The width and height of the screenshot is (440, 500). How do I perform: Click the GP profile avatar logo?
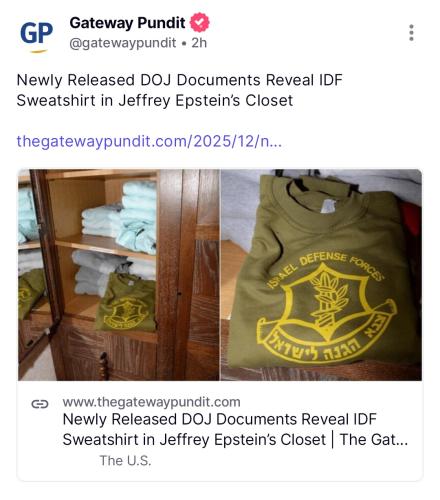click(36, 35)
